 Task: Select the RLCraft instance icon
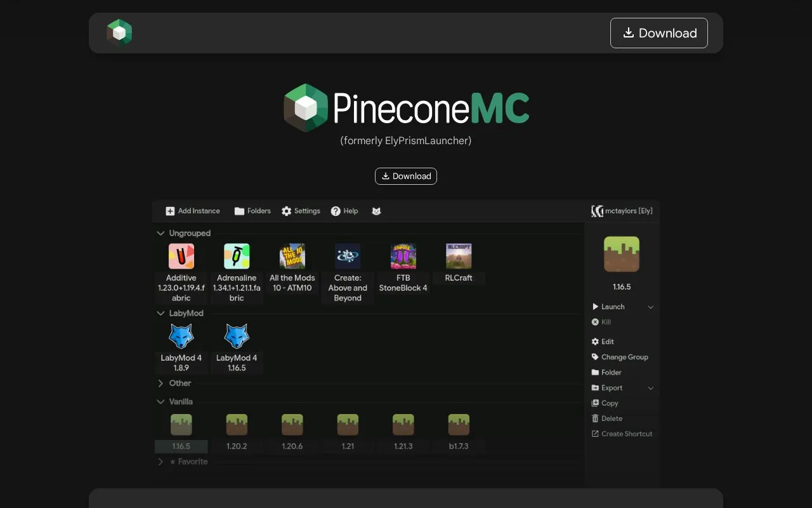tap(459, 257)
